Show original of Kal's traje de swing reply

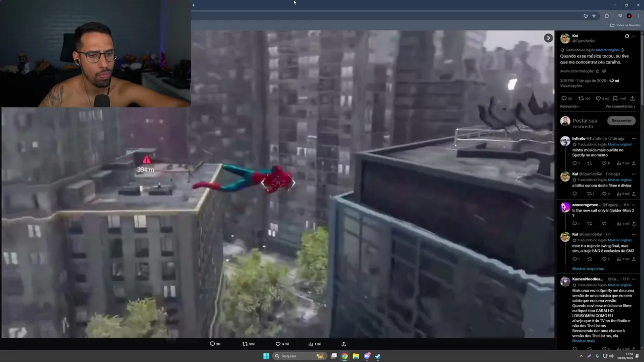(x=619, y=240)
